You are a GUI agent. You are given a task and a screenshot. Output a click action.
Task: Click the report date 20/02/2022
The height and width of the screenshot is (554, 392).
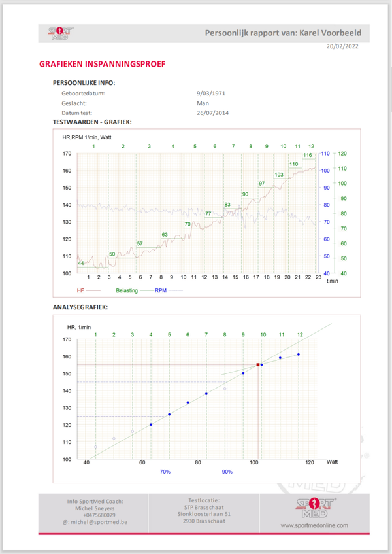click(x=342, y=46)
